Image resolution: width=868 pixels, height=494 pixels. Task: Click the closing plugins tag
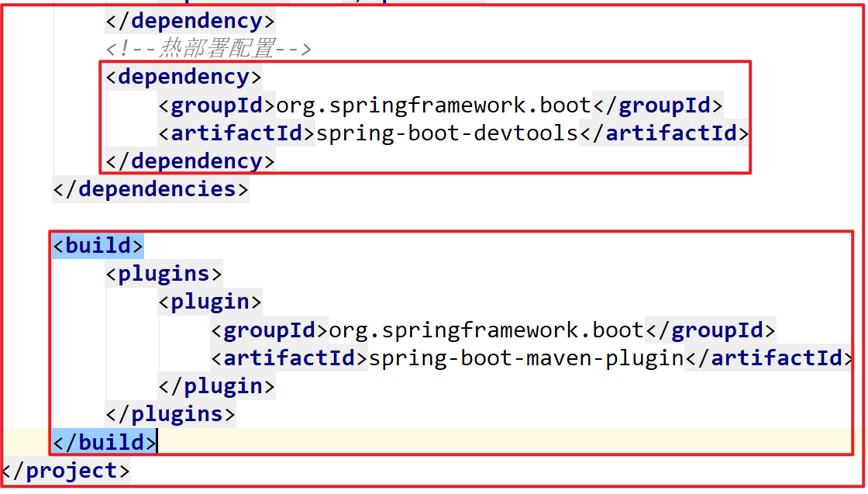click(170, 413)
